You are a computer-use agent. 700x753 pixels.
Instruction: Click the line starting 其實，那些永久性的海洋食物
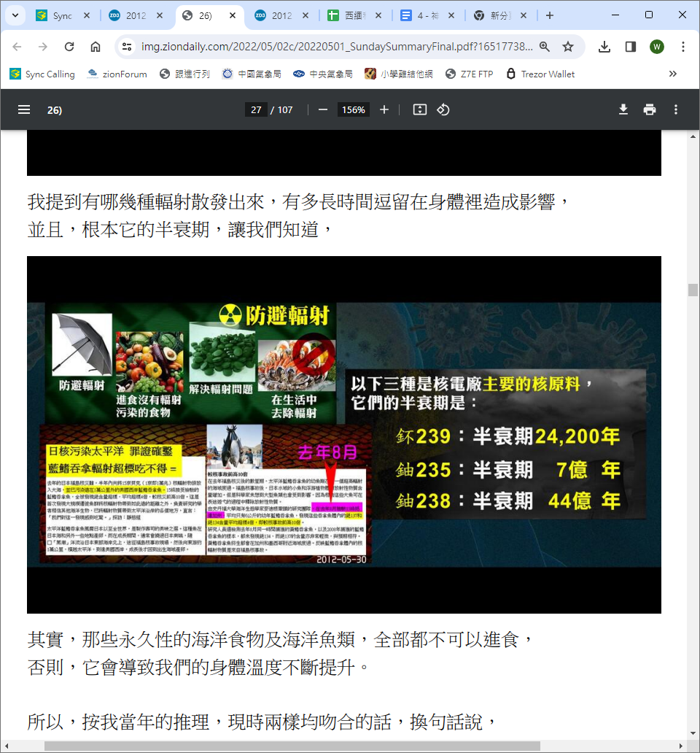280,640
